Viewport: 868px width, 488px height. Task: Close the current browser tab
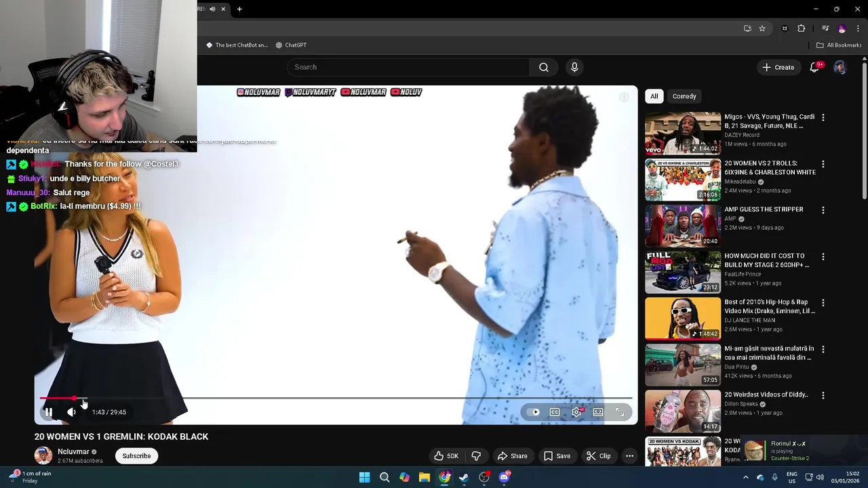(x=222, y=9)
